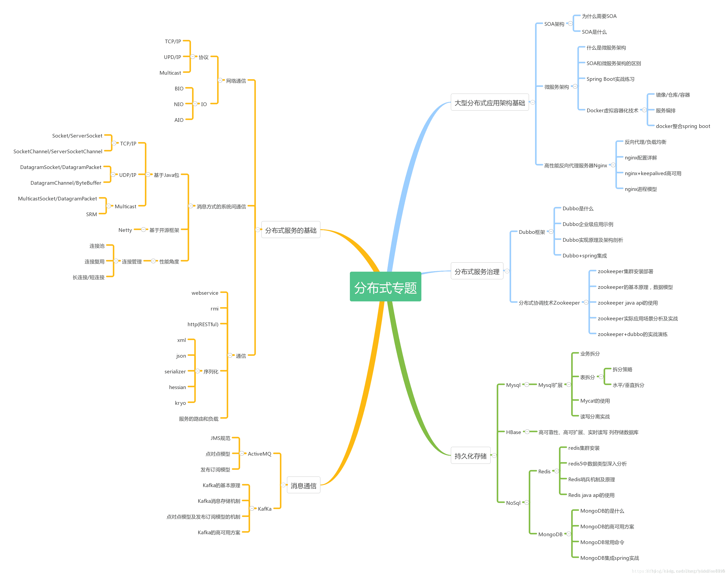
Task: Collapse the 持久化存储 branch toggle
Action: click(494, 455)
